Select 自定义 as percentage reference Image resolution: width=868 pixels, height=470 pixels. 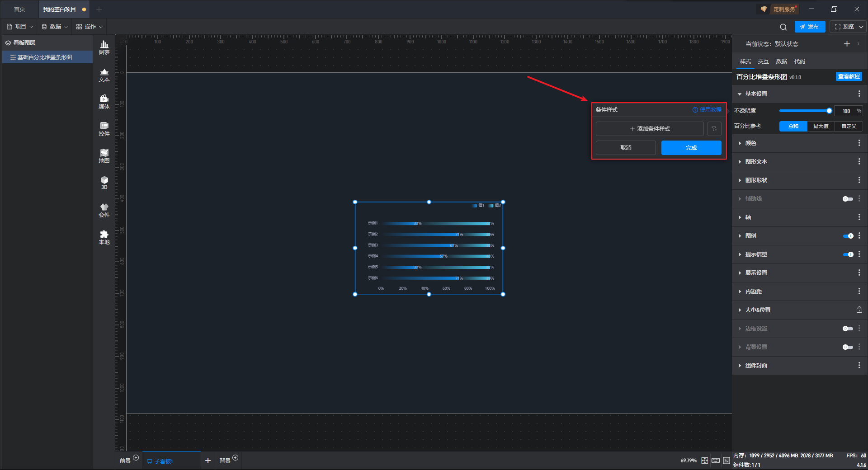pyautogui.click(x=849, y=127)
